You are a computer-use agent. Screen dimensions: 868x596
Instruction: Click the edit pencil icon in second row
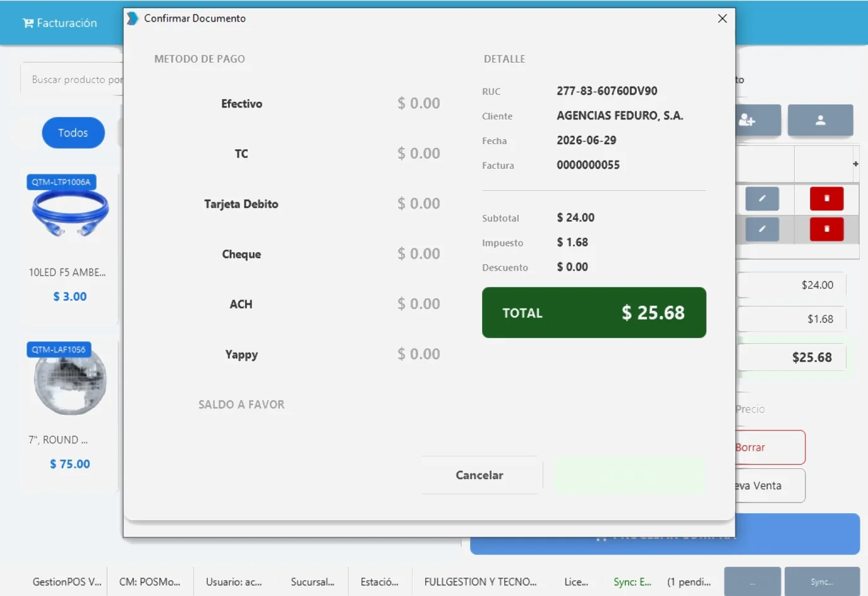[x=762, y=229]
